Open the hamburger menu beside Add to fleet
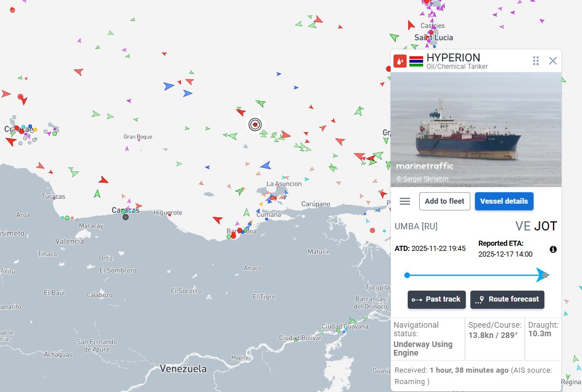 pyautogui.click(x=405, y=201)
